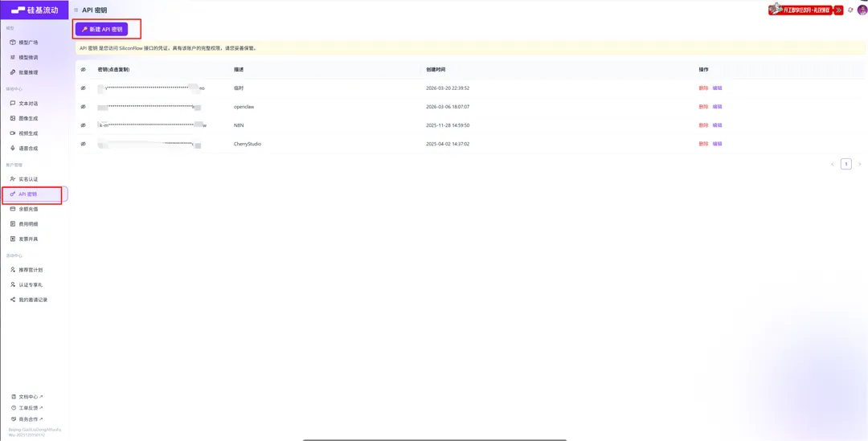868x441 pixels.
Task: Click 删除 for the 临时 key
Action: [703, 88]
